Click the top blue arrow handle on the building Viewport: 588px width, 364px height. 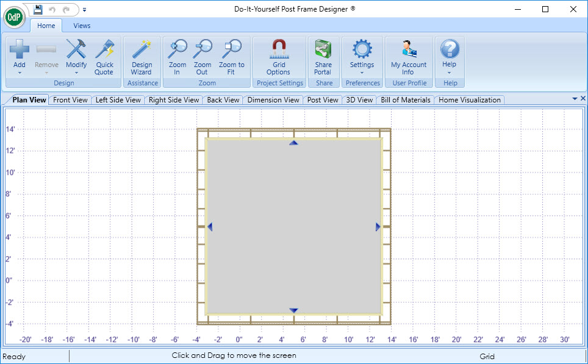coord(293,143)
